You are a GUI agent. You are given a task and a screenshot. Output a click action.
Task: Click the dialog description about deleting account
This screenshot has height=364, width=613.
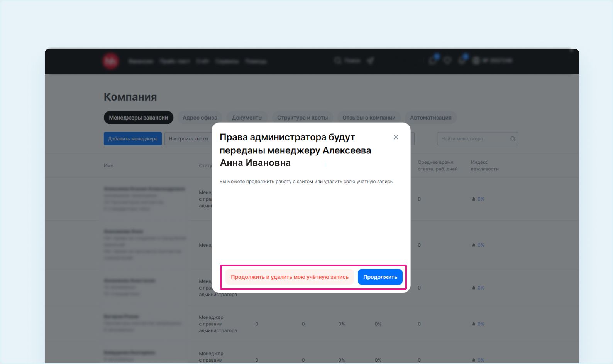pyautogui.click(x=306, y=182)
